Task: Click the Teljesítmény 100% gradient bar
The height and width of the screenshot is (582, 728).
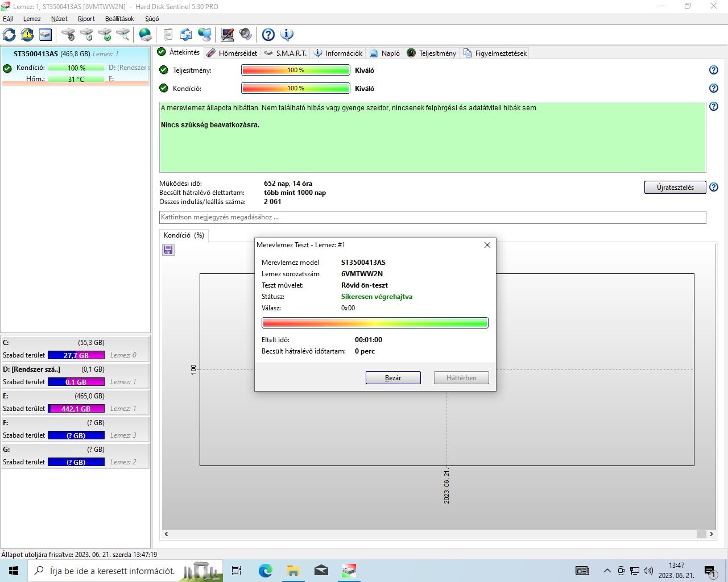Action: [296, 70]
